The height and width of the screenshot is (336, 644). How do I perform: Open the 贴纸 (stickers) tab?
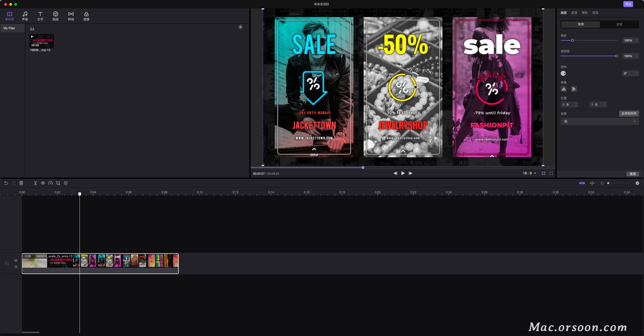tap(56, 16)
